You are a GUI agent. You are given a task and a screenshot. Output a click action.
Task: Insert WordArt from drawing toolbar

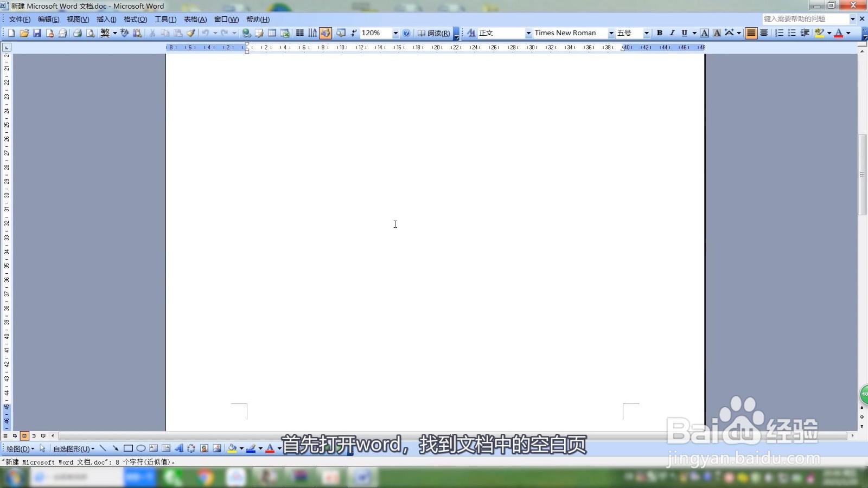(x=178, y=448)
